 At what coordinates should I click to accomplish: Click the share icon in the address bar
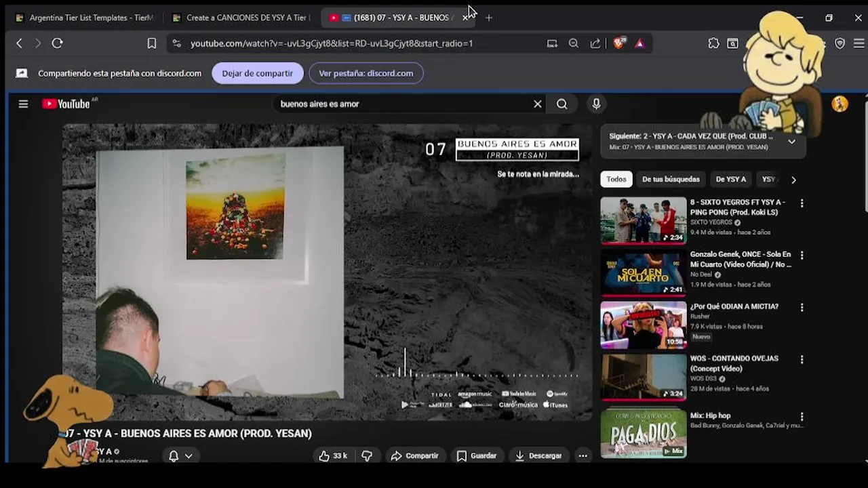click(x=595, y=43)
